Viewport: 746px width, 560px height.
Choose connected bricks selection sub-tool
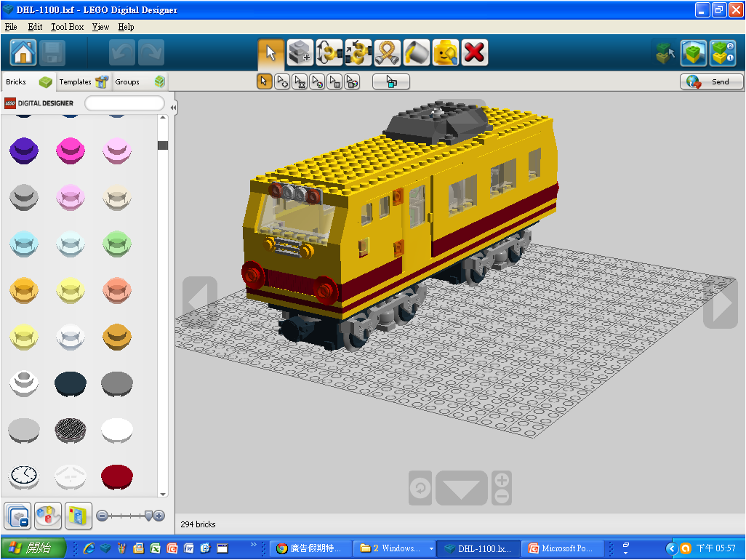(x=300, y=82)
